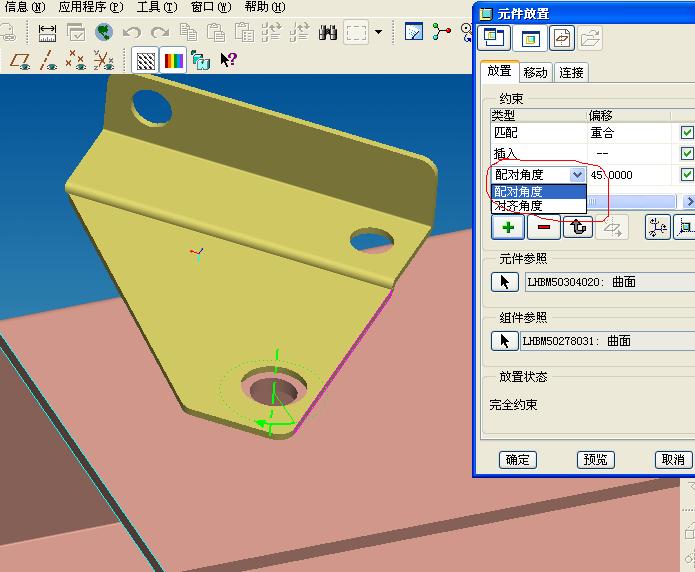This screenshot has height=572, width=695.
Task: Click the binoculars Find icon
Action: 328,32
